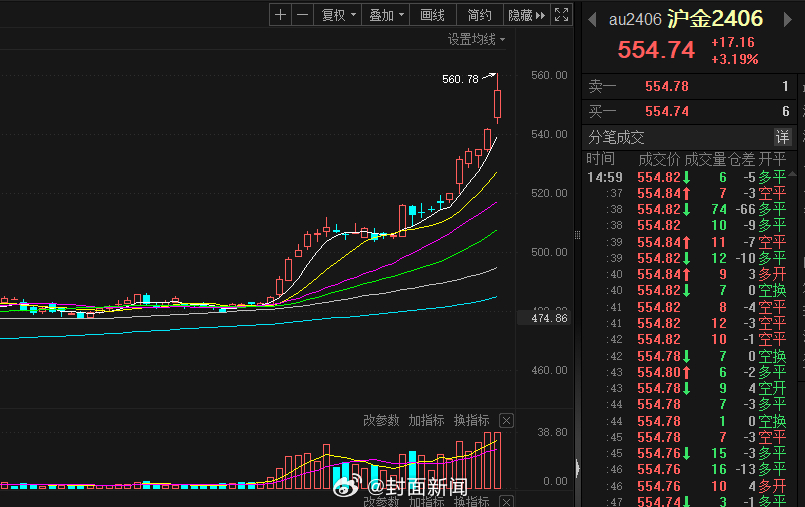Open the 复权 dropdown
This screenshot has height=507, width=805.
(338, 15)
